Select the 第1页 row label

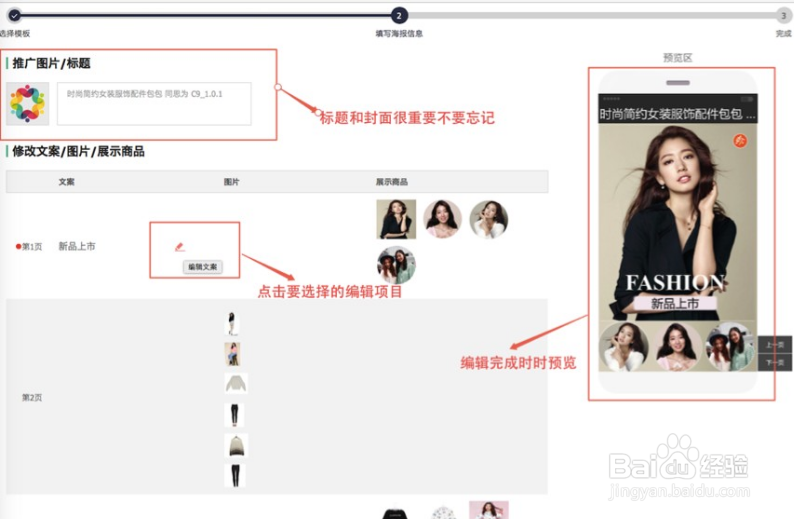click(x=32, y=247)
